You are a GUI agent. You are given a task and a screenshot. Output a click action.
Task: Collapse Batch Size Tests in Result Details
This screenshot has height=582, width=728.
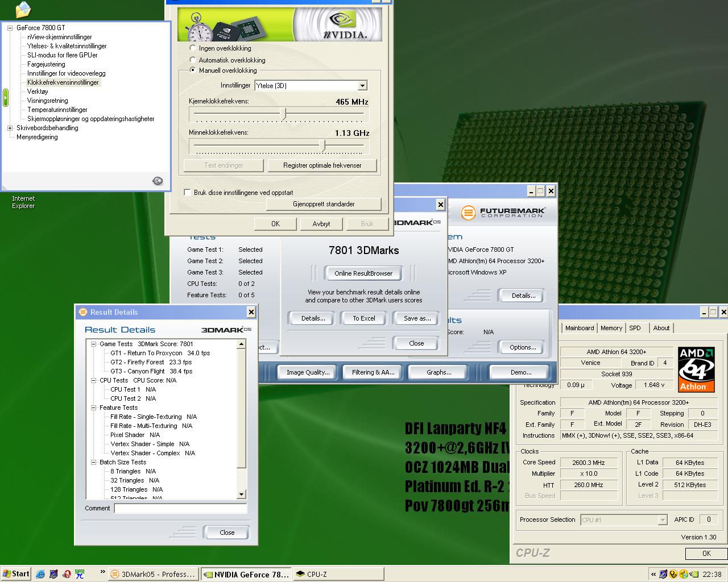click(94, 462)
